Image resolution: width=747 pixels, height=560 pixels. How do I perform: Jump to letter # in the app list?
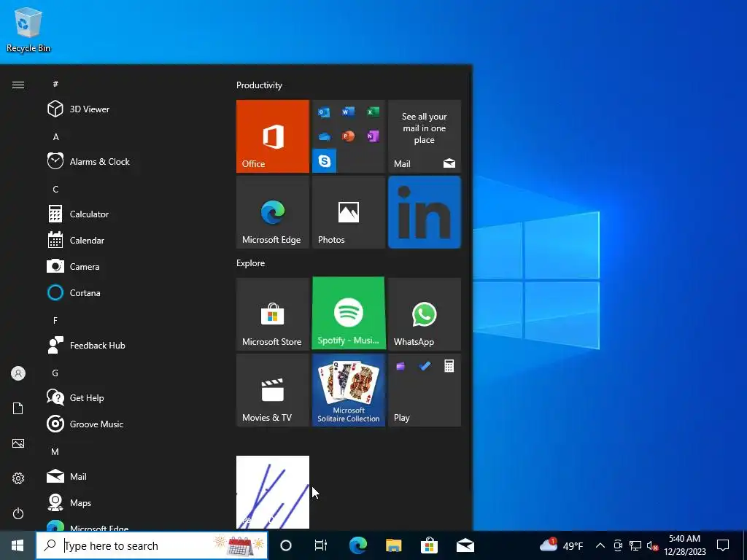(x=55, y=84)
